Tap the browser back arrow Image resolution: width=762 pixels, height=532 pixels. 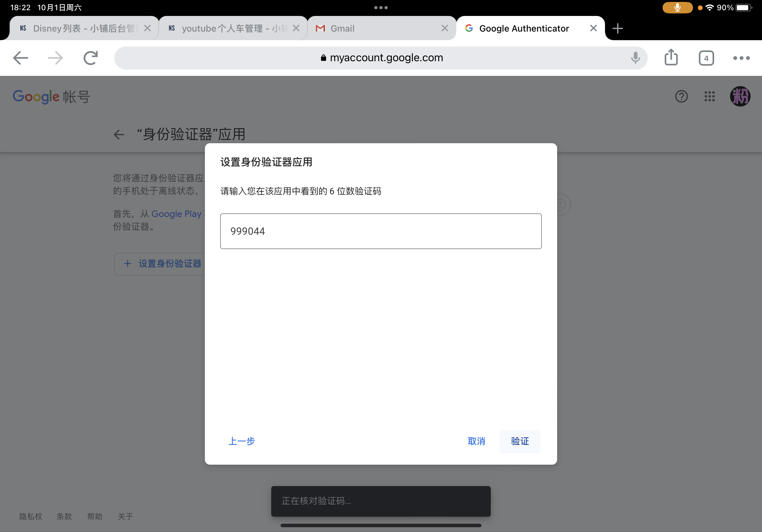[20, 58]
